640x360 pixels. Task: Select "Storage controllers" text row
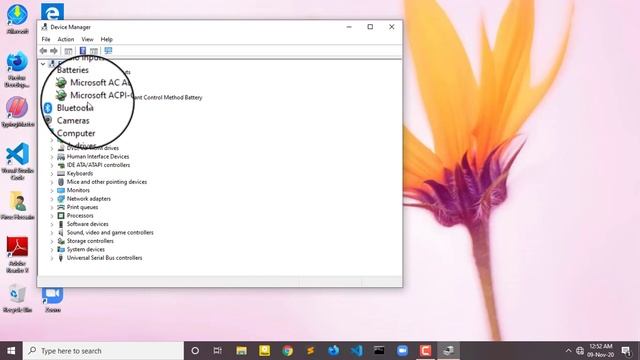(90, 241)
